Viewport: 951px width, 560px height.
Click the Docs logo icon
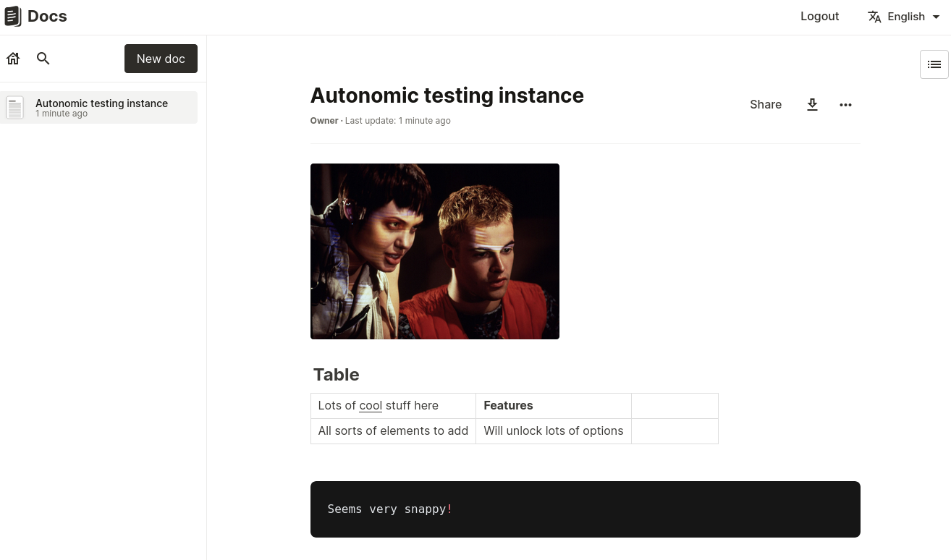pyautogui.click(x=12, y=17)
